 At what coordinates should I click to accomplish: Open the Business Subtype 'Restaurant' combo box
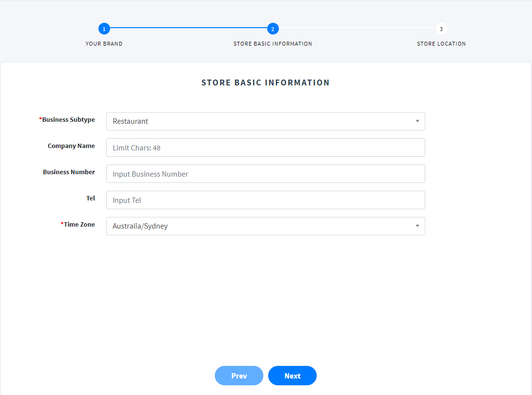(262, 121)
